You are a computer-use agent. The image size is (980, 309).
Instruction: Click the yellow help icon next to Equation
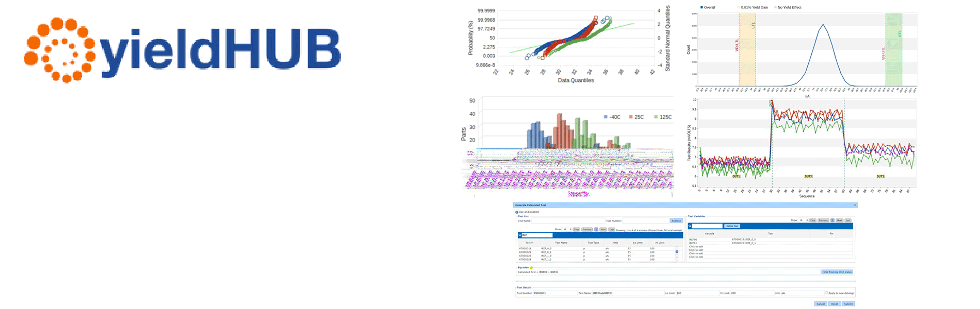click(531, 267)
